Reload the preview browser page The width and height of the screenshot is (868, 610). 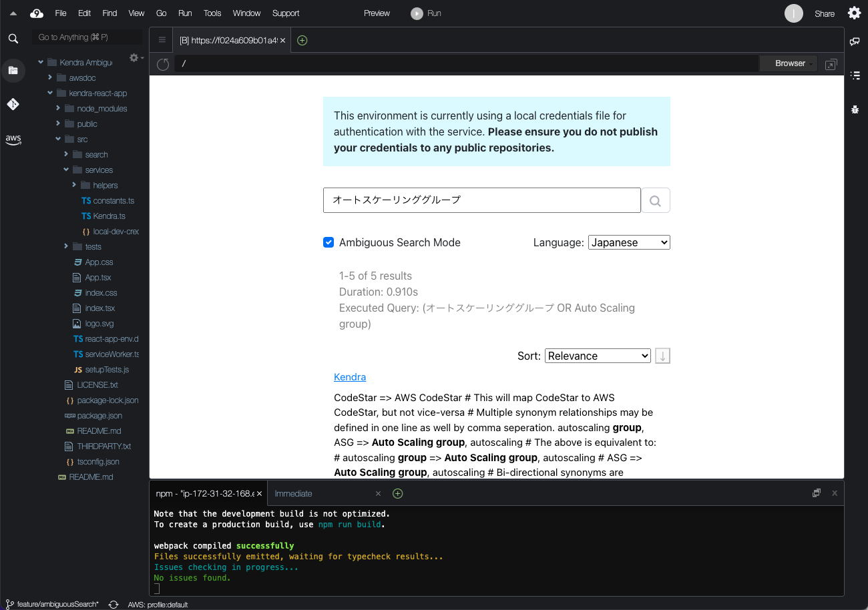(162, 64)
